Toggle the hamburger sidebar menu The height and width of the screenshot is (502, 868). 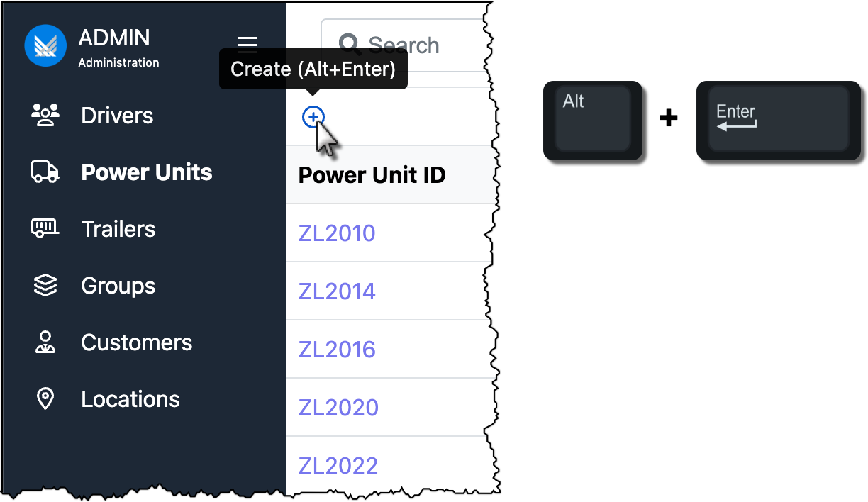point(247,44)
